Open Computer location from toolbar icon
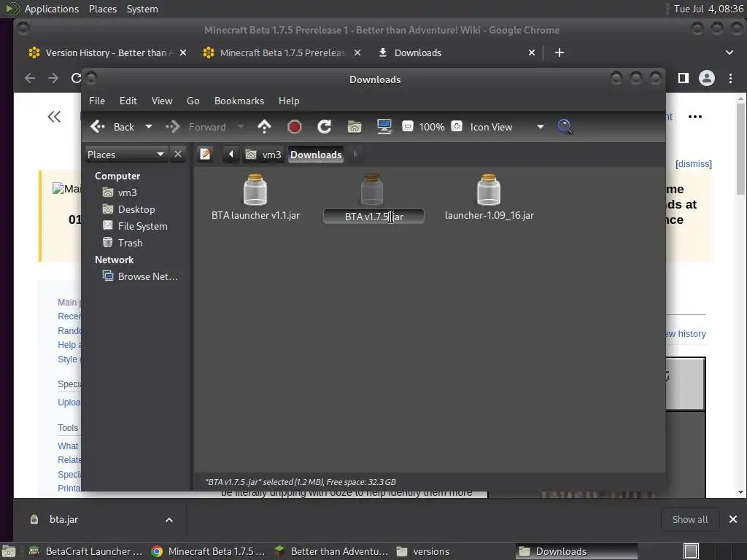The height and width of the screenshot is (560, 747). click(x=384, y=127)
